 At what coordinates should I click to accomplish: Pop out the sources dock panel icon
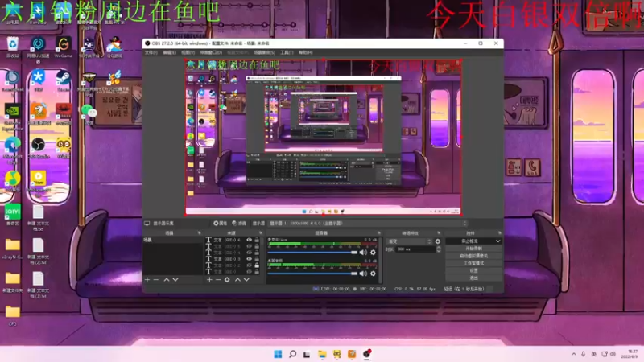pos(260,233)
